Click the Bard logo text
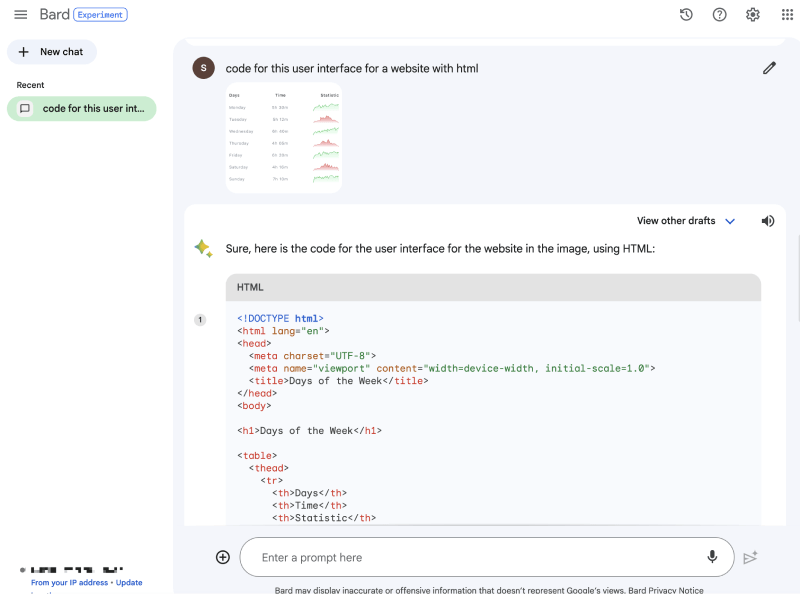Screen dimensions: 800x594 coord(54,15)
